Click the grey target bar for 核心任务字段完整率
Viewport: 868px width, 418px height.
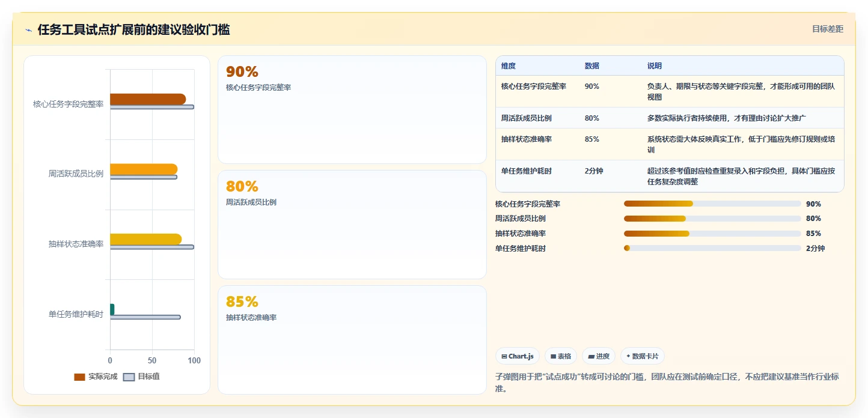coord(152,107)
